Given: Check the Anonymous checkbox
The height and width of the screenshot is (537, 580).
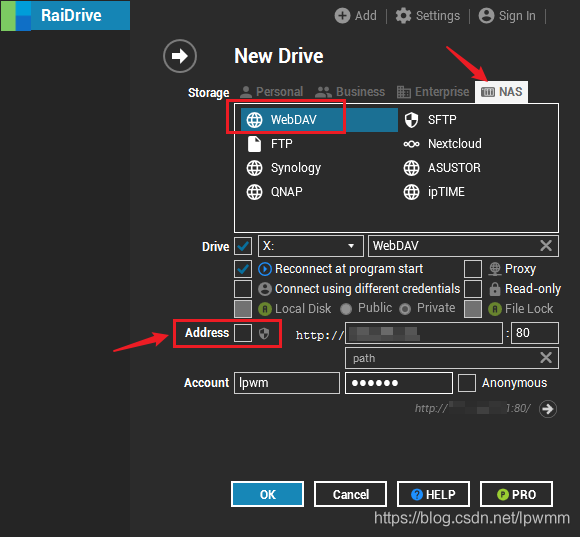Looking at the screenshot, I should [x=467, y=383].
